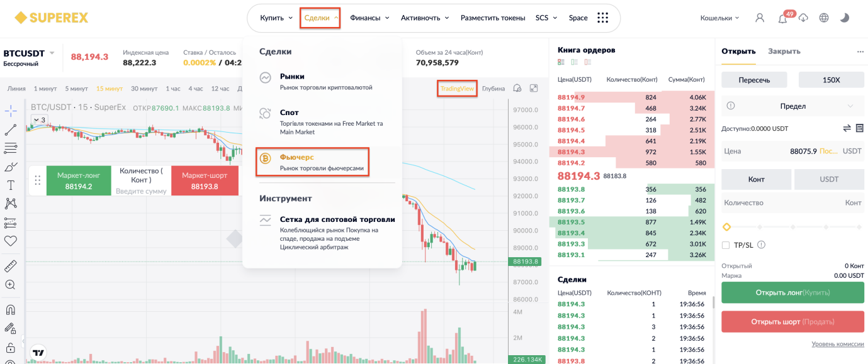Select the text tool in chart toolbar

10,185
